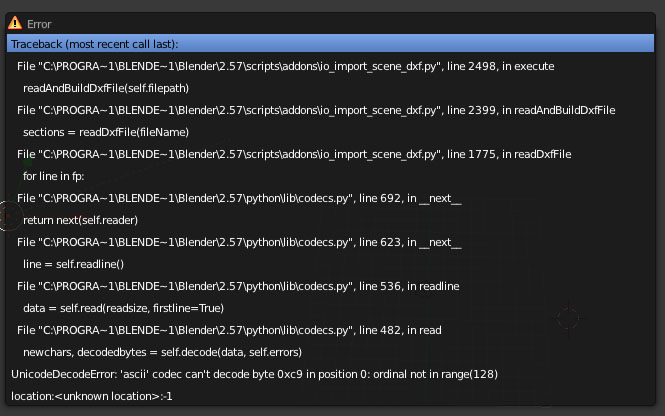Click the row 'sections = readDxfFile(fileName)'
Screen dimensions: 665x416
(x=330, y=132)
